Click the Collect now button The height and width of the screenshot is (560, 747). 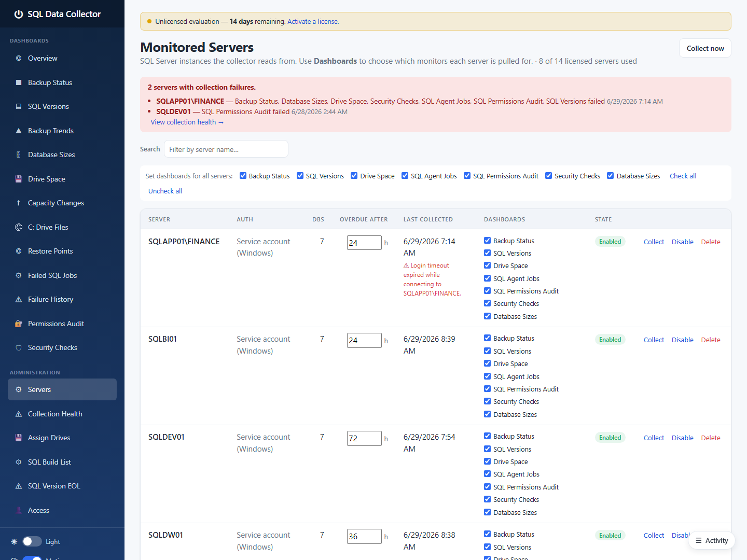pos(706,48)
